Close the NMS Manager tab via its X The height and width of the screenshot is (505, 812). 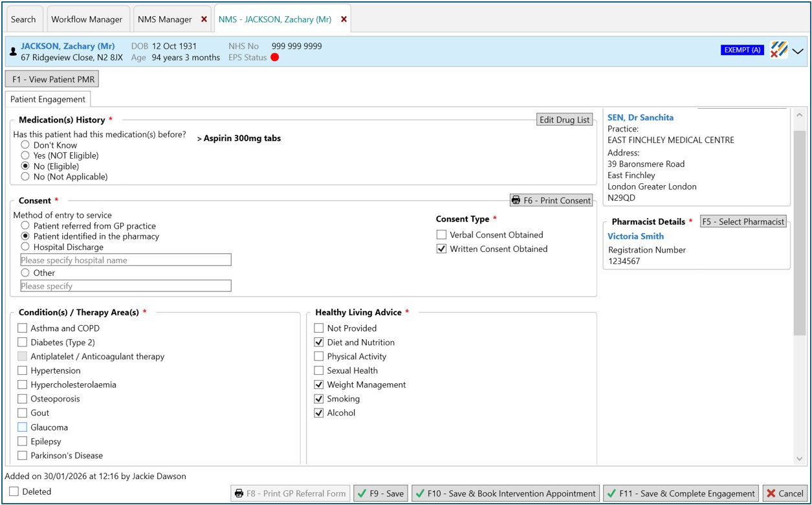(204, 19)
